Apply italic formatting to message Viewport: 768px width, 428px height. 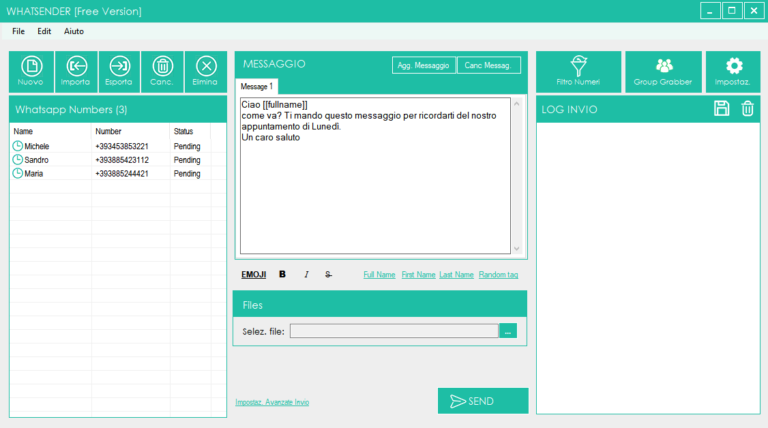[306, 274]
